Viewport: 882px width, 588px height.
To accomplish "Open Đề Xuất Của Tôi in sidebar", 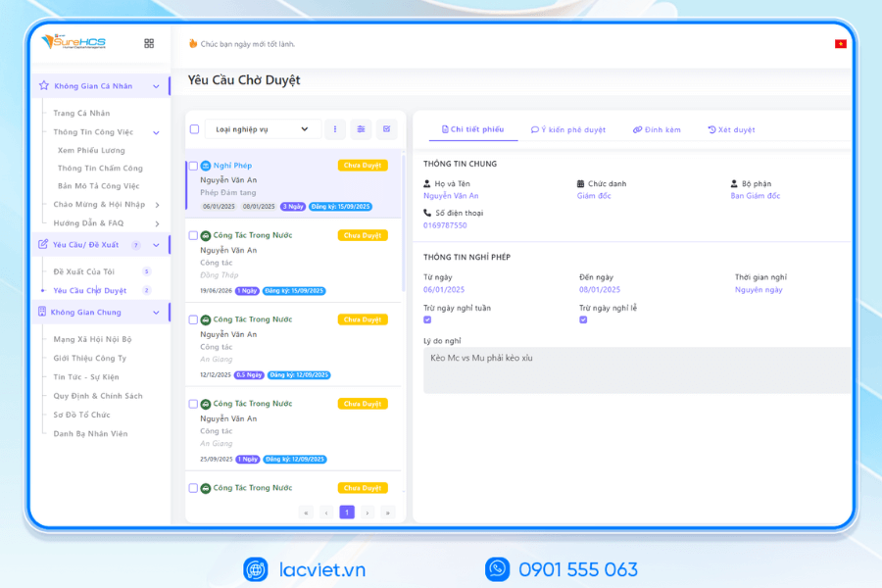I will tap(89, 271).
